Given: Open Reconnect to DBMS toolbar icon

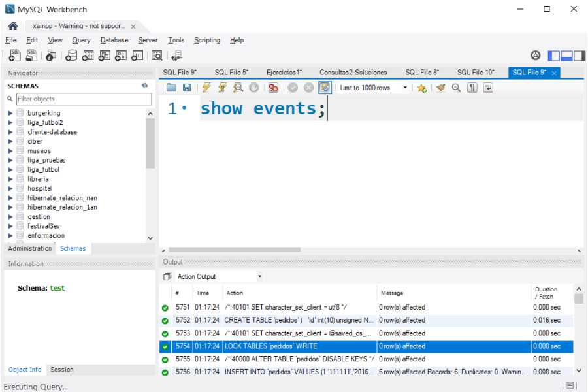Looking at the screenshot, I should 176,56.
